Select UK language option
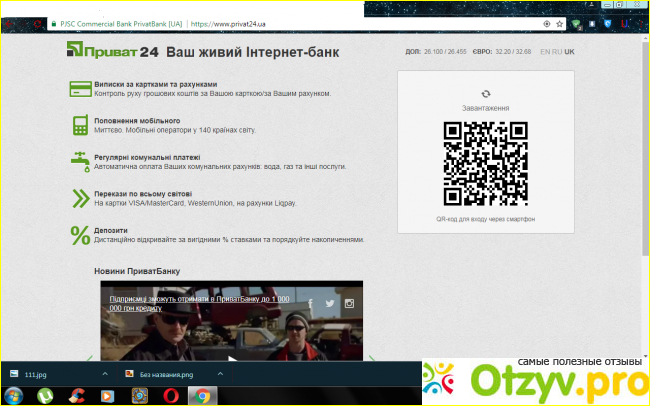The height and width of the screenshot is (406, 650). pos(570,51)
